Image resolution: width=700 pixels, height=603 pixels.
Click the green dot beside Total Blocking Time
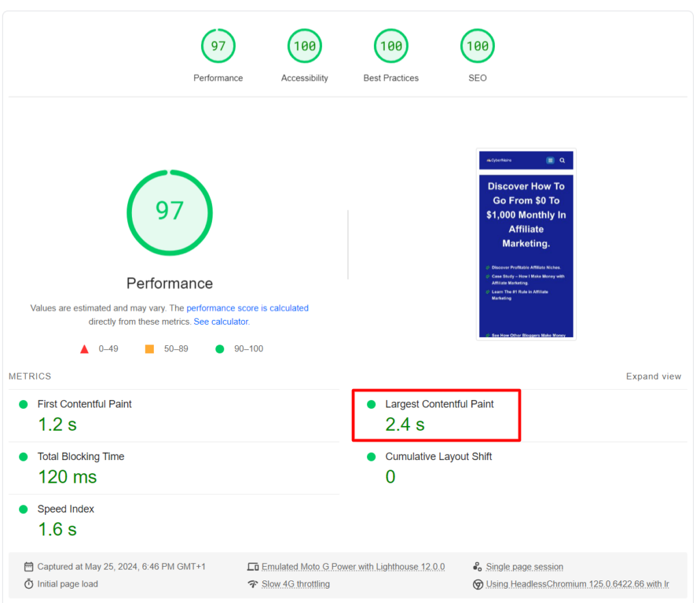[23, 456]
